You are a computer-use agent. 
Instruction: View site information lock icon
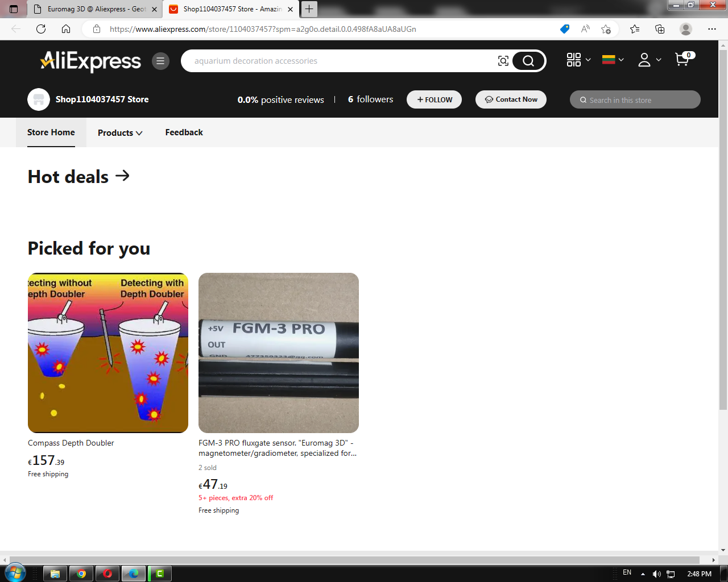click(x=97, y=29)
